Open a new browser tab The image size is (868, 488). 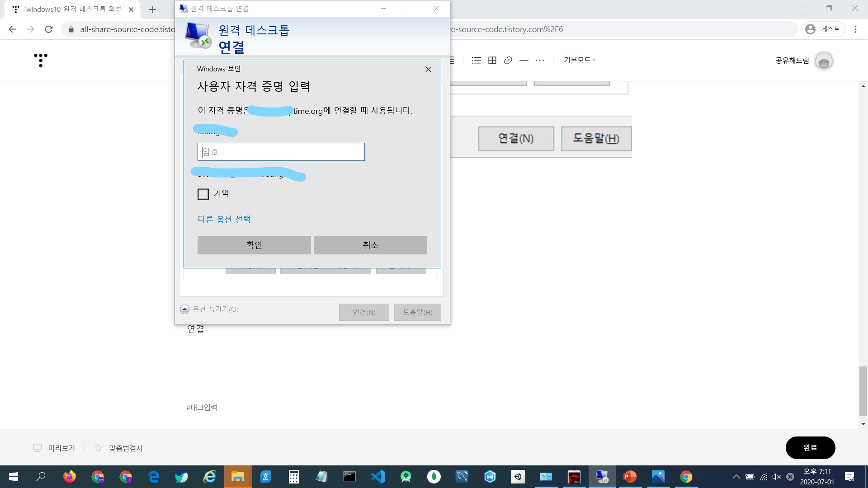(152, 9)
